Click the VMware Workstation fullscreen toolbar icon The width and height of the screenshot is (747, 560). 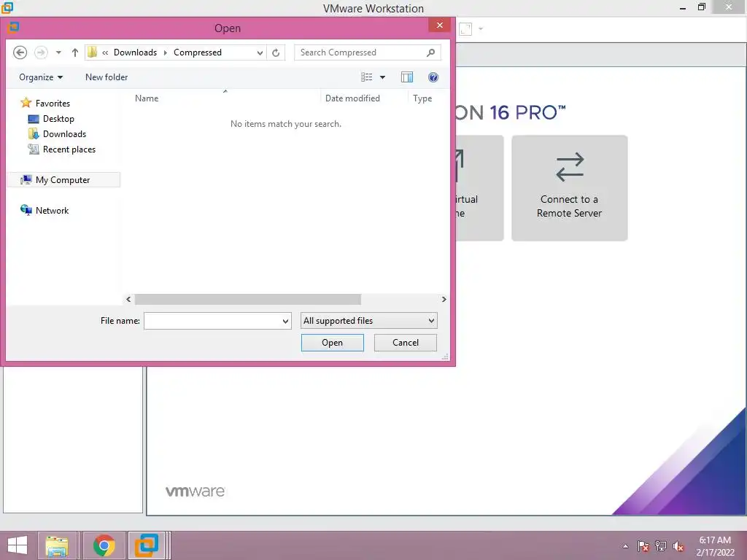pyautogui.click(x=465, y=29)
